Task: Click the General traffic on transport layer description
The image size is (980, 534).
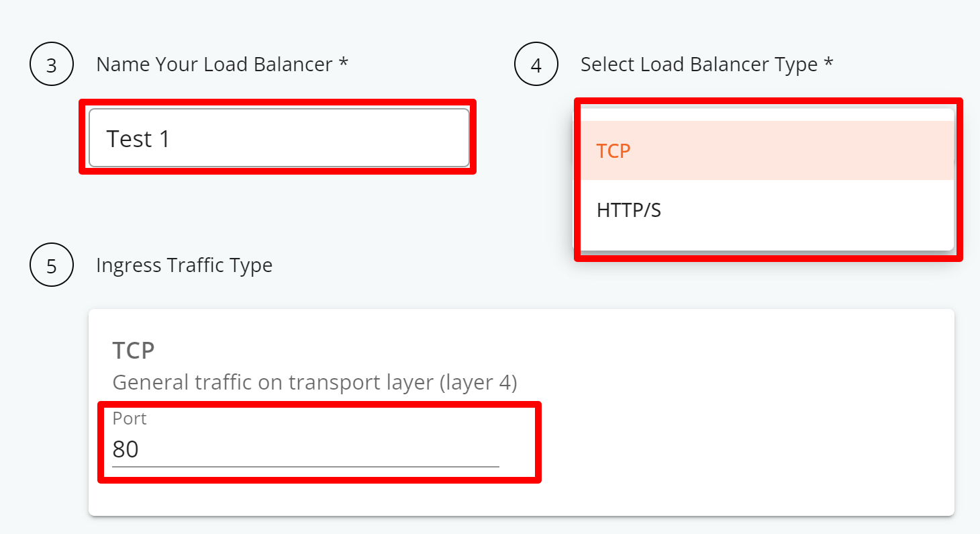Action: pyautogui.click(x=315, y=382)
